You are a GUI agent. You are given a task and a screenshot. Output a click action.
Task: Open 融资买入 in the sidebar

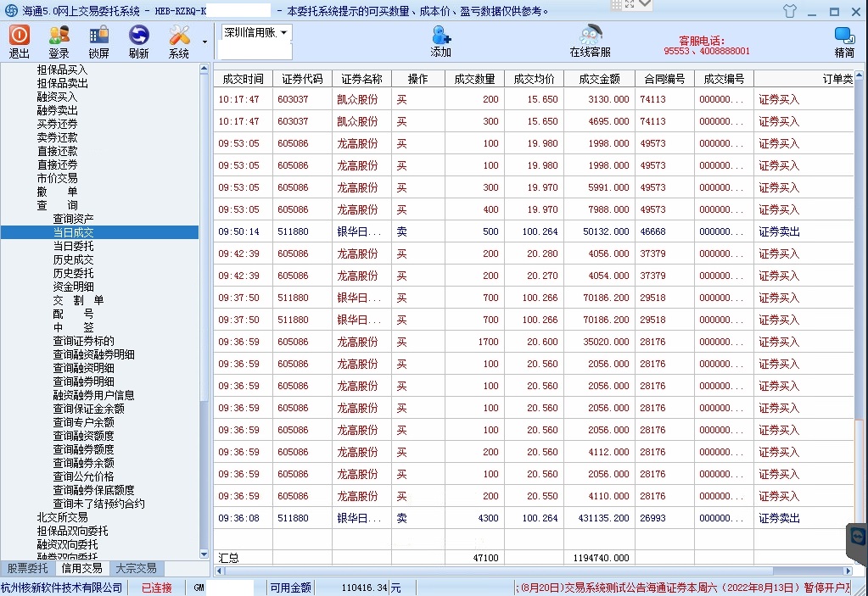pyautogui.click(x=57, y=97)
